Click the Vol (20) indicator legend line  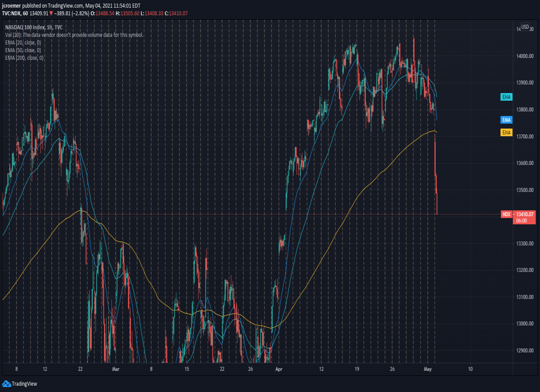pos(74,35)
